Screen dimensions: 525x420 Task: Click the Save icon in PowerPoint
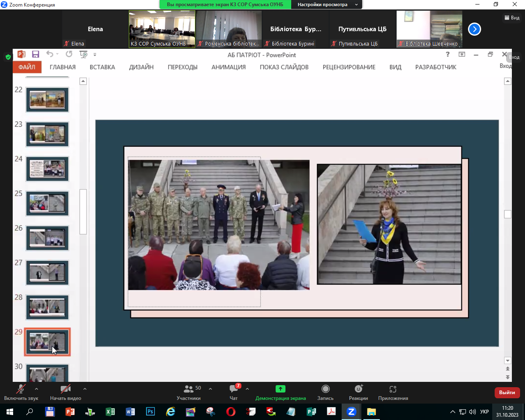pyautogui.click(x=36, y=55)
